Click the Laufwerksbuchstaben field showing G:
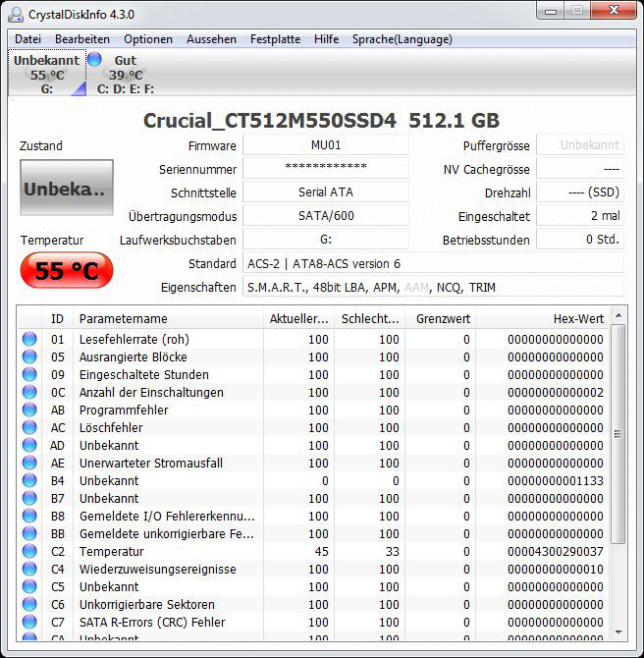This screenshot has height=658, width=644. 326,240
